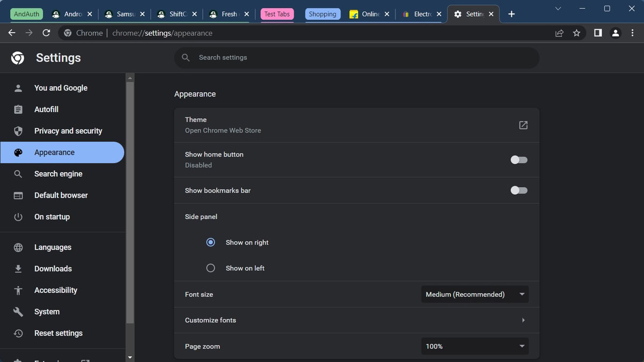
Task: Click the restore clock icon for Reset settings
Action: 18,333
